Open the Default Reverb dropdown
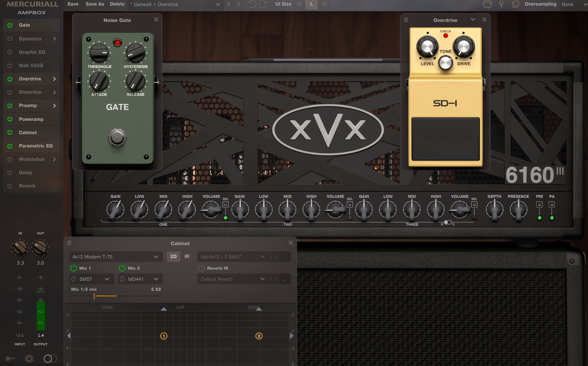The width and height of the screenshot is (588, 366). (232, 279)
